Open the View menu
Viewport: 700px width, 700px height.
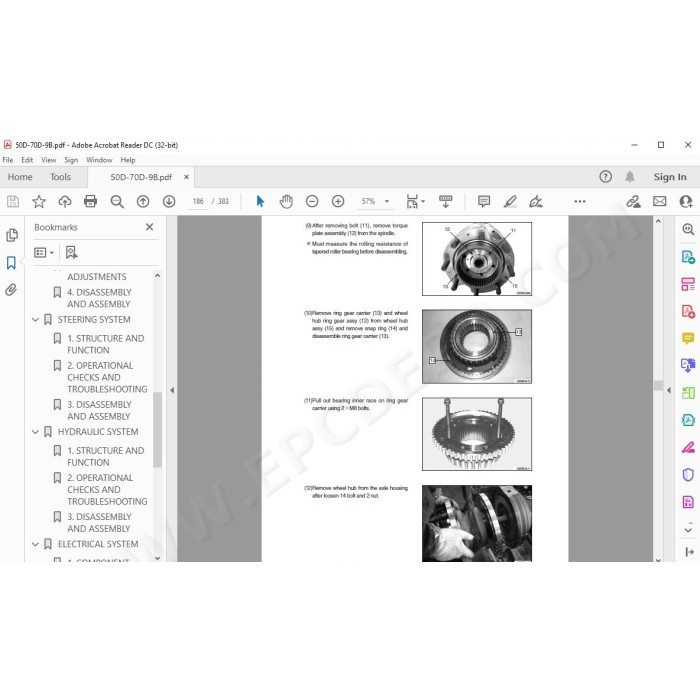(x=49, y=160)
